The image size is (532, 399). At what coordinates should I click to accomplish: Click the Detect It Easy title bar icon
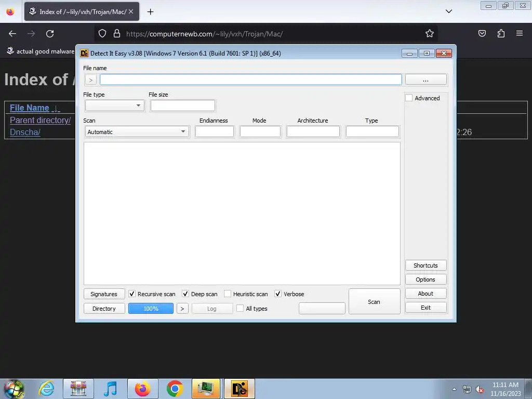84,54
